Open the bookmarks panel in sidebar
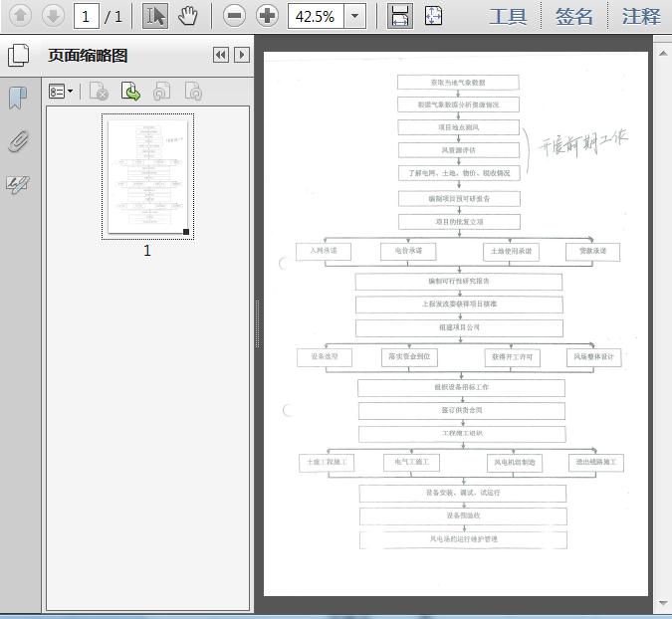Viewport: 672px width, 619px height. 17,99
